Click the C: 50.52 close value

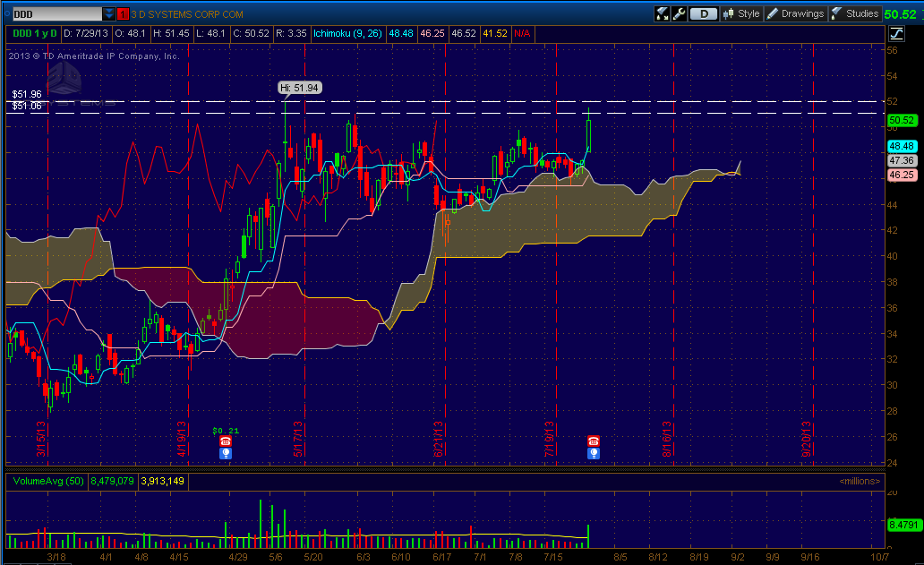251,34
